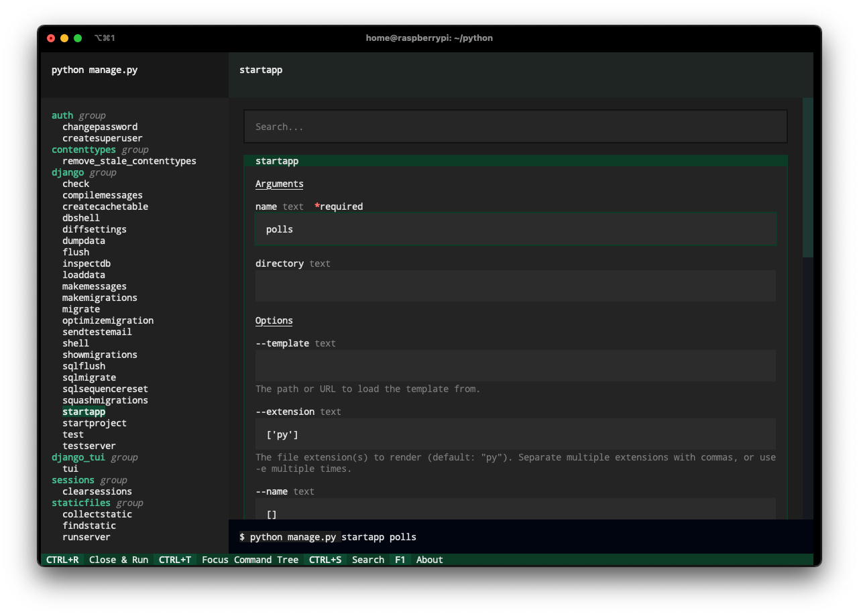Image resolution: width=859 pixels, height=616 pixels.
Task: Select the highlighted startapp tree entry
Action: tap(84, 412)
